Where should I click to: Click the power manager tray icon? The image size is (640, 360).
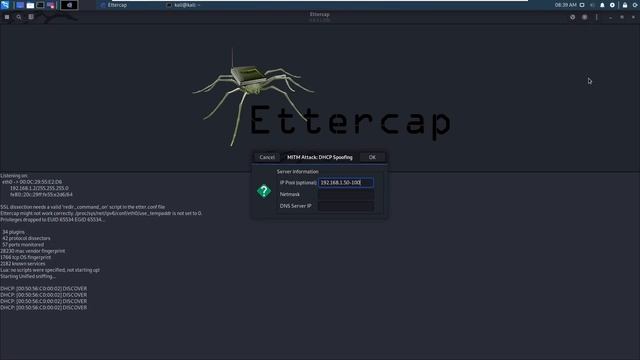click(612, 5)
